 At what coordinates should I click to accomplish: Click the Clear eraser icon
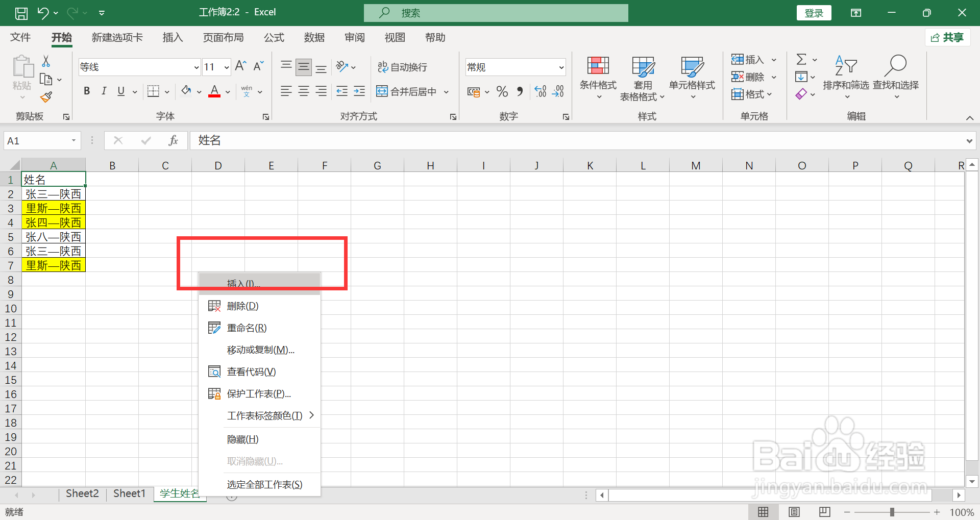(801, 94)
